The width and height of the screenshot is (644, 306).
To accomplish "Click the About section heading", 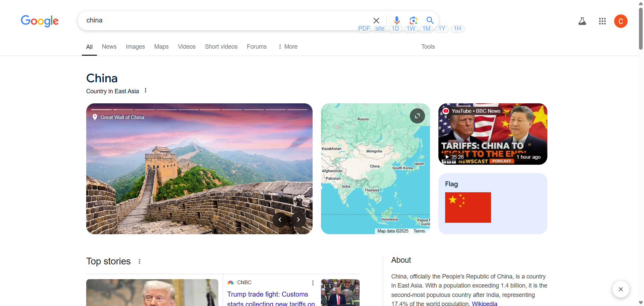I will tap(401, 260).
